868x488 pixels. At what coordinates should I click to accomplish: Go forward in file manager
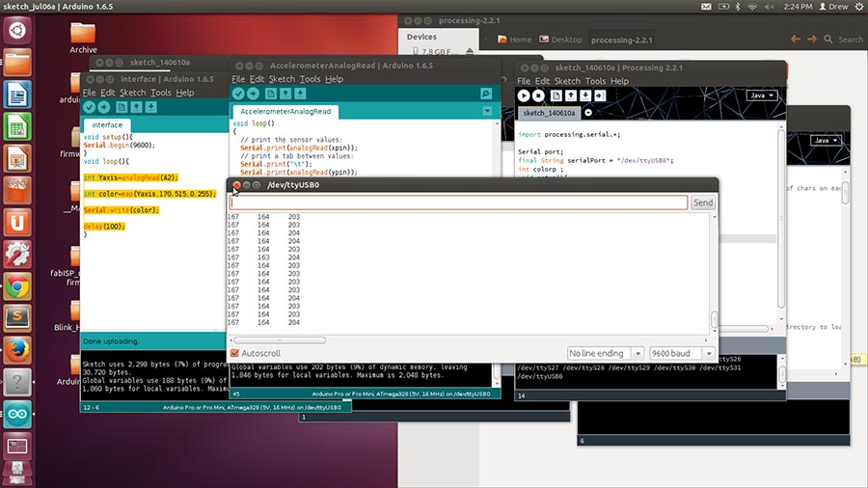tap(811, 40)
